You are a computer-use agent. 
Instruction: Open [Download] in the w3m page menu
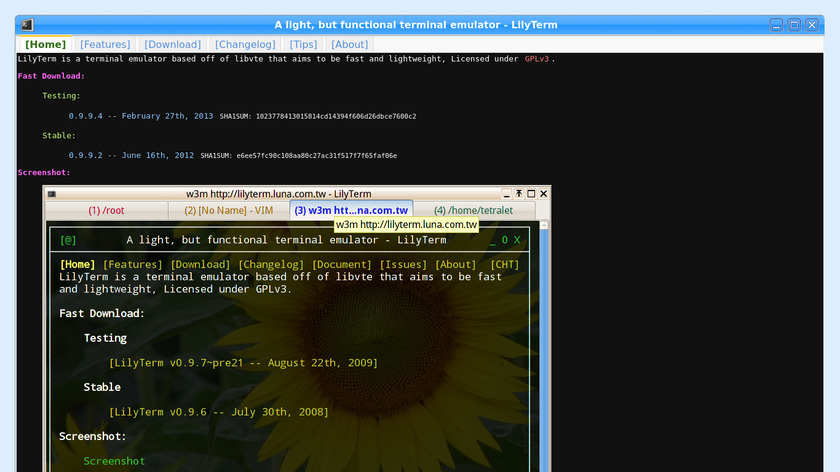(x=200, y=265)
